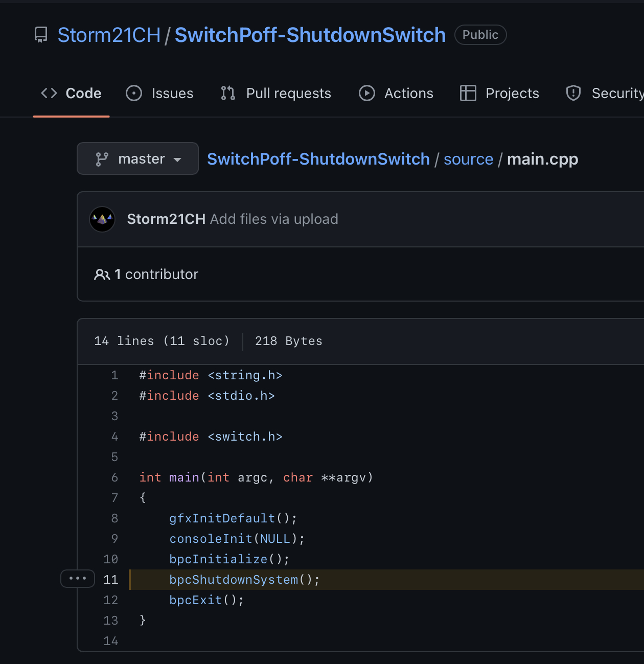644x664 pixels.
Task: Select line number 6
Action: pos(114,477)
